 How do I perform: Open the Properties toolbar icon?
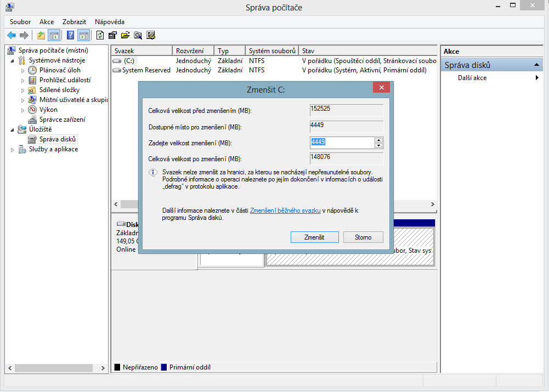click(x=112, y=36)
